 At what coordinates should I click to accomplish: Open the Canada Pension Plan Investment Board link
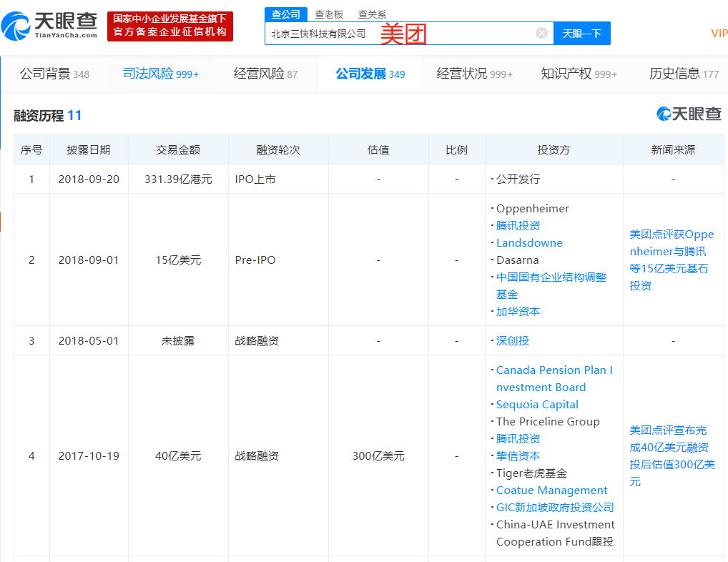(554, 378)
